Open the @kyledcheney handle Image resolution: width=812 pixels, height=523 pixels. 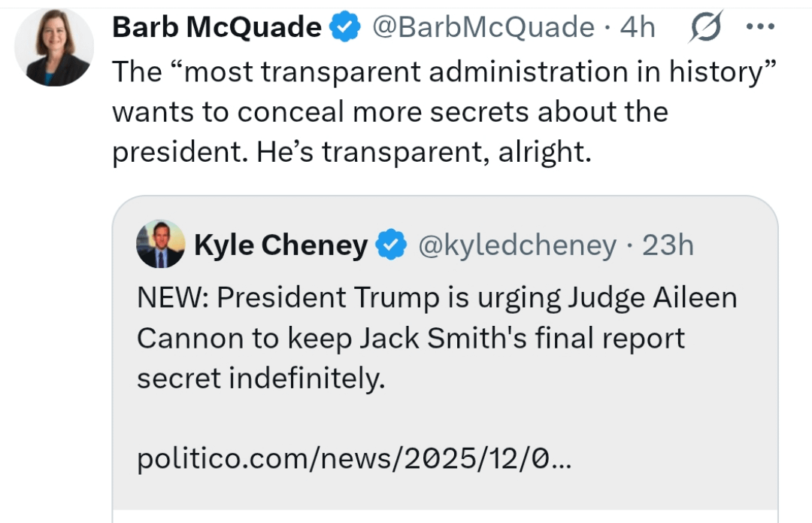click(x=517, y=245)
